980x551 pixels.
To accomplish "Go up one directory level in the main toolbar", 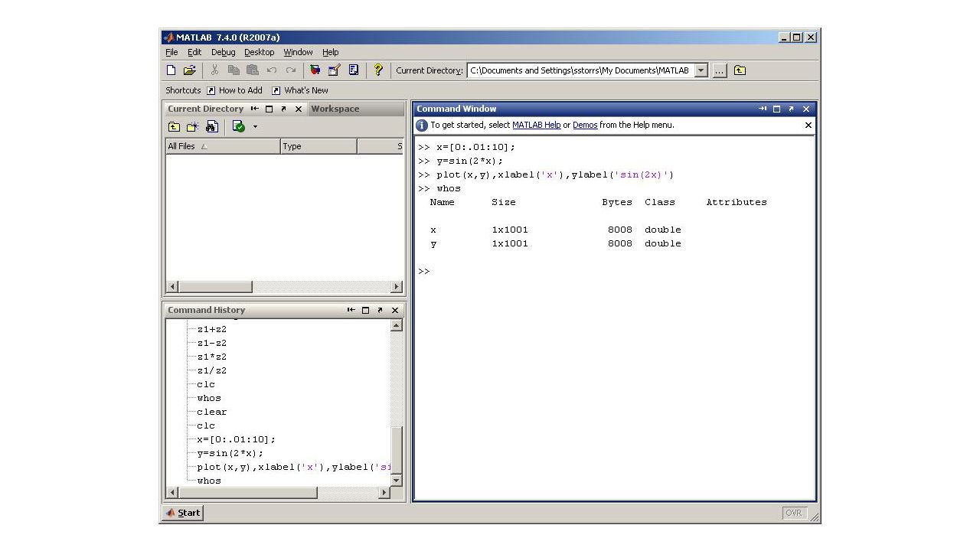I will coord(740,70).
